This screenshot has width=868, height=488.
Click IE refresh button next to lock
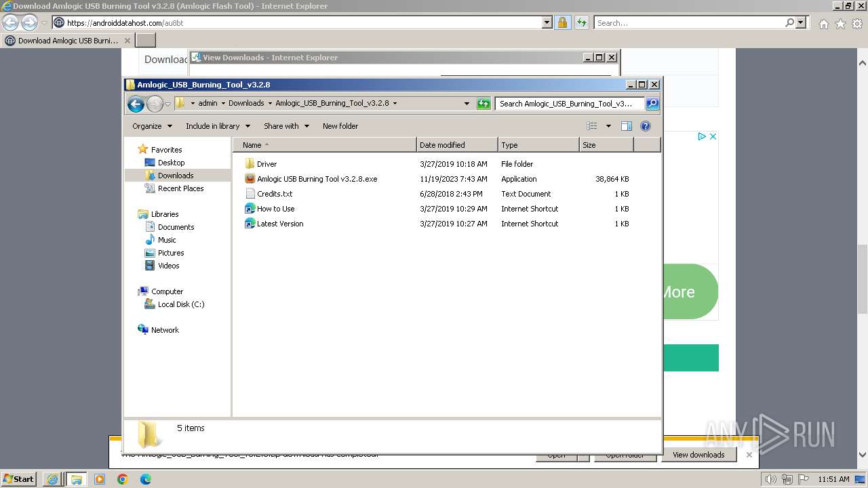click(582, 23)
